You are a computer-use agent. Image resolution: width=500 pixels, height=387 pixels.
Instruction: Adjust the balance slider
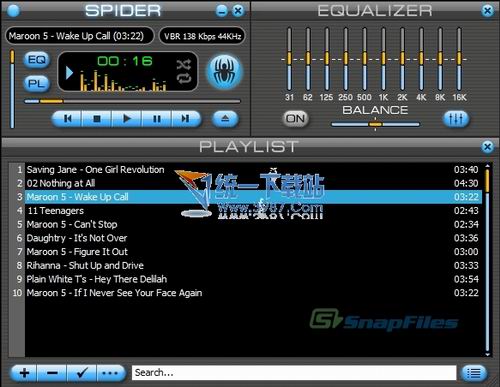click(375, 124)
